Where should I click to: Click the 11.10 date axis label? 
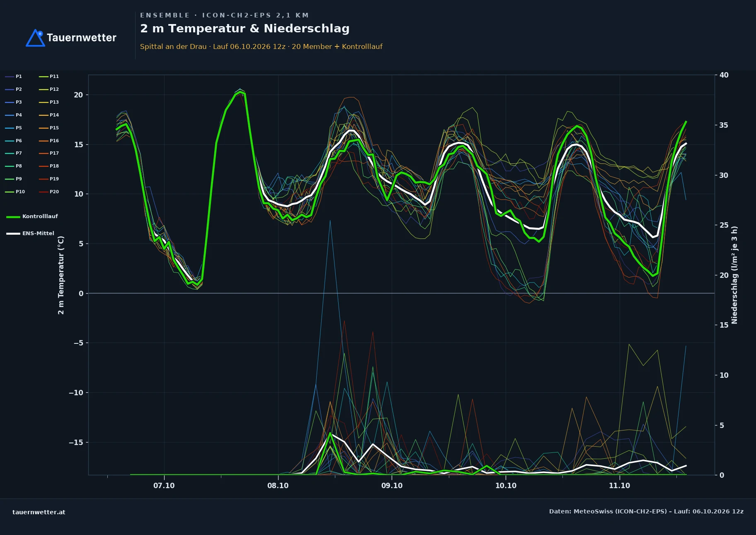click(x=620, y=486)
